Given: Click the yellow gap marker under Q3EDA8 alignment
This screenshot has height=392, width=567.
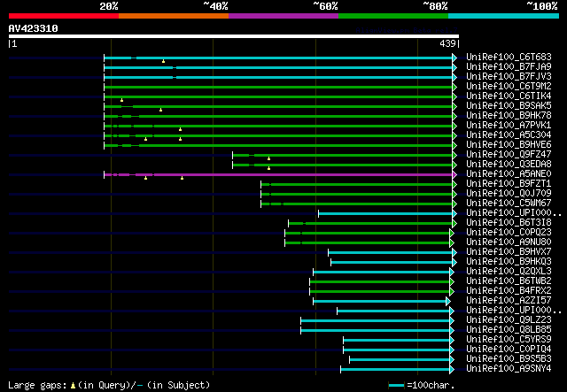Looking at the screenshot, I should pos(268,168).
